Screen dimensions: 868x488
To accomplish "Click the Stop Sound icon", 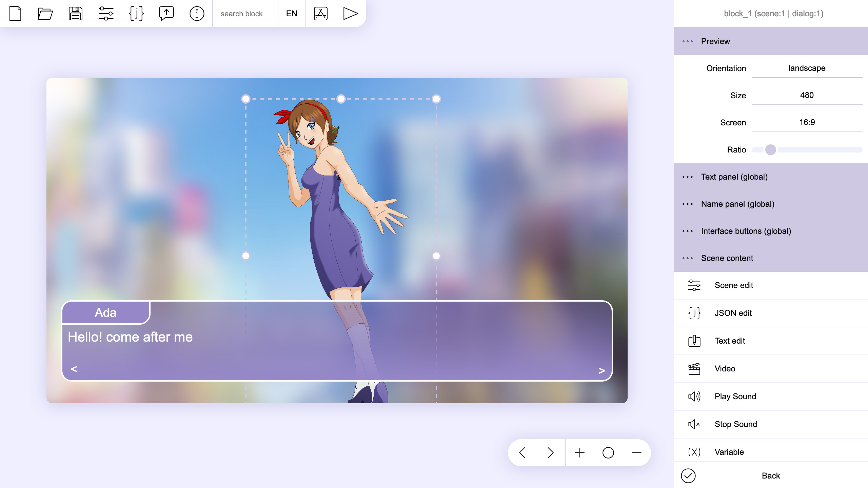I will coord(693,424).
